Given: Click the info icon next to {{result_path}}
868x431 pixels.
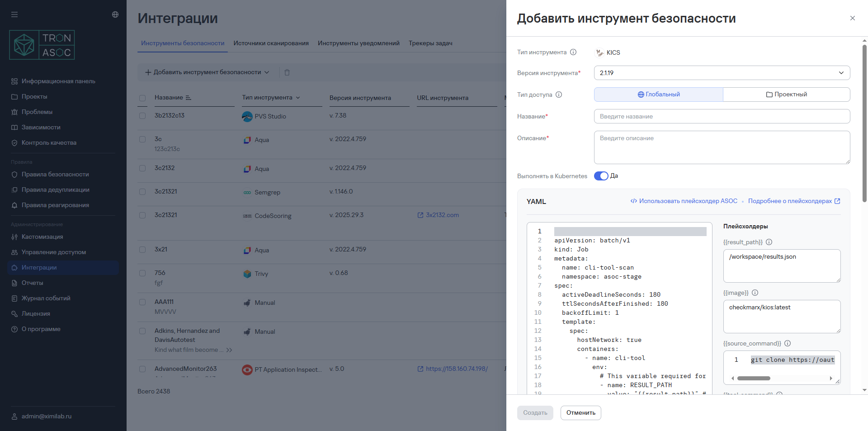Looking at the screenshot, I should coord(769,242).
